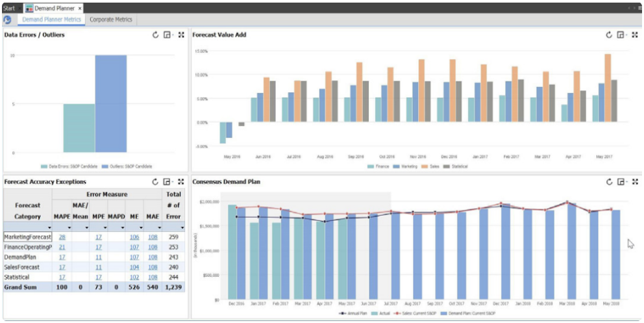Switch to the Start tab

point(9,8)
